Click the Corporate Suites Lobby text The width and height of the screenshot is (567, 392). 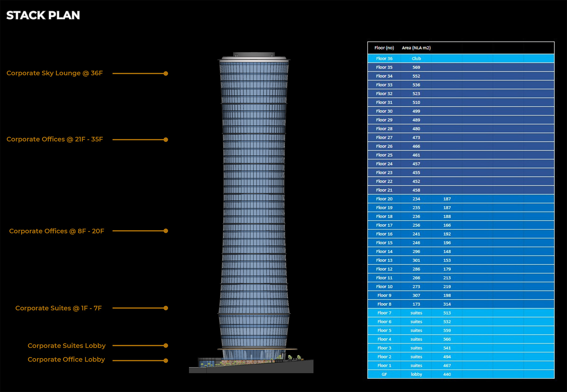click(x=66, y=346)
